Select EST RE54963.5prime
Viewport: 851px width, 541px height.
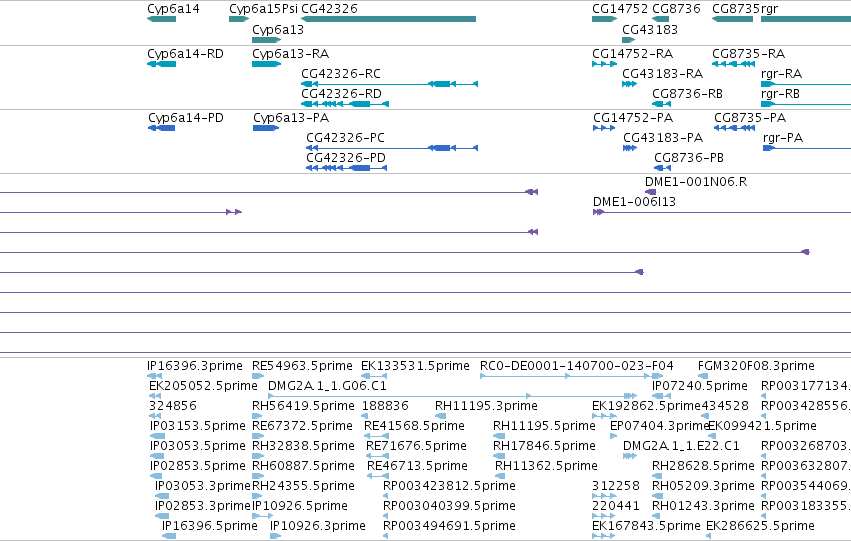point(302,366)
